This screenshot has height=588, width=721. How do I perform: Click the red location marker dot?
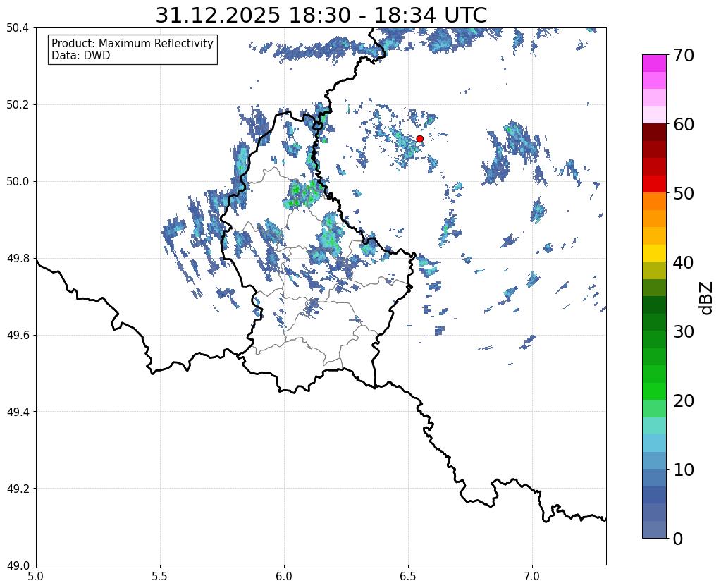click(419, 139)
